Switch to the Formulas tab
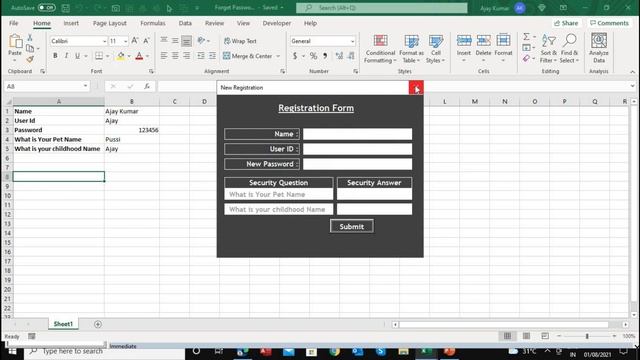 [x=153, y=23]
